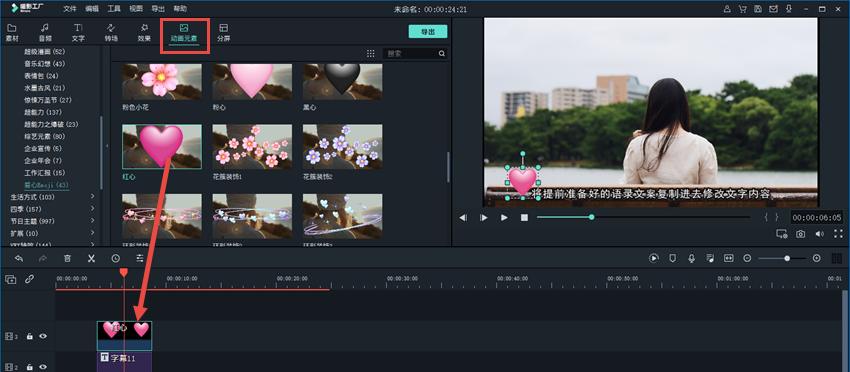Expand the 扩展 (10) category arrow
This screenshot has width=850, height=372.
tap(93, 233)
